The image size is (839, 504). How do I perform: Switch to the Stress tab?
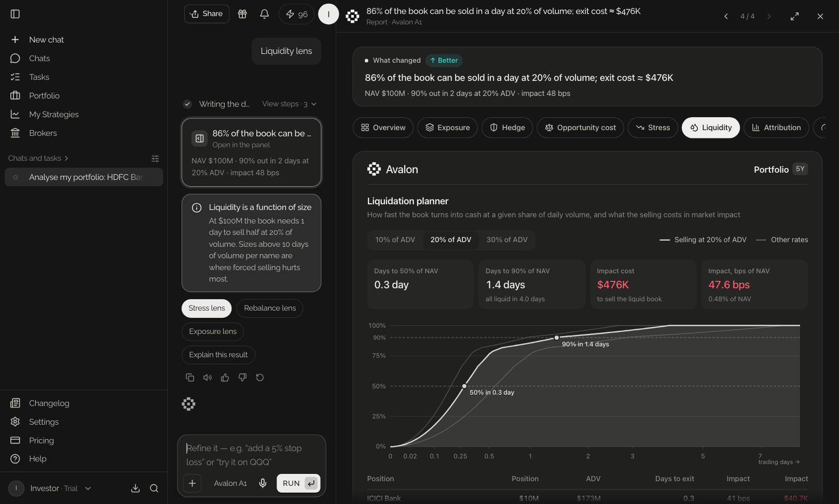pyautogui.click(x=653, y=128)
